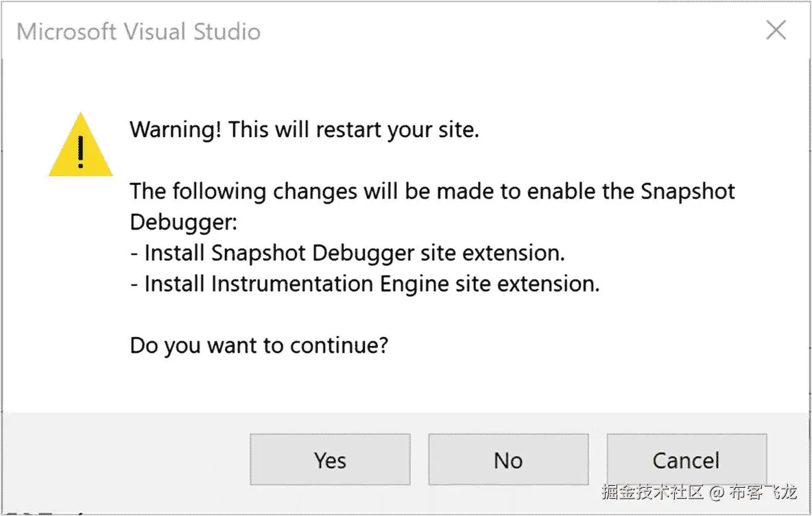
Task: Decline by pressing the No button
Action: click(x=508, y=460)
